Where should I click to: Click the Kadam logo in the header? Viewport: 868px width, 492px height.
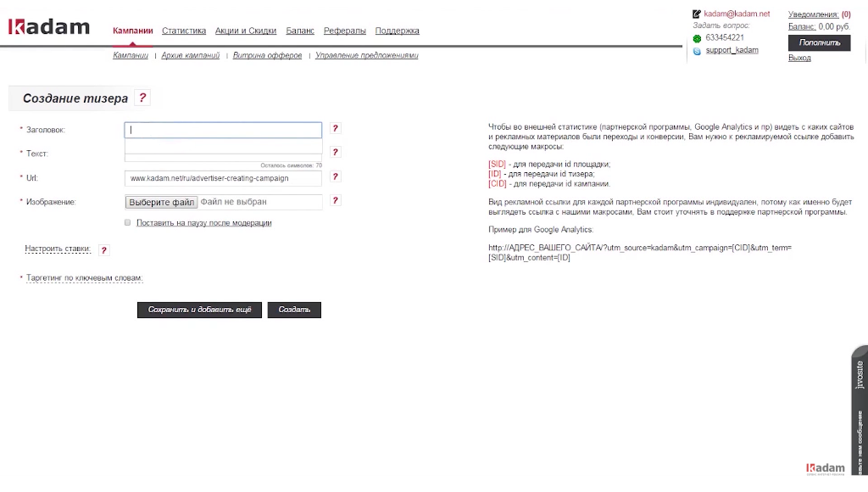tap(48, 26)
